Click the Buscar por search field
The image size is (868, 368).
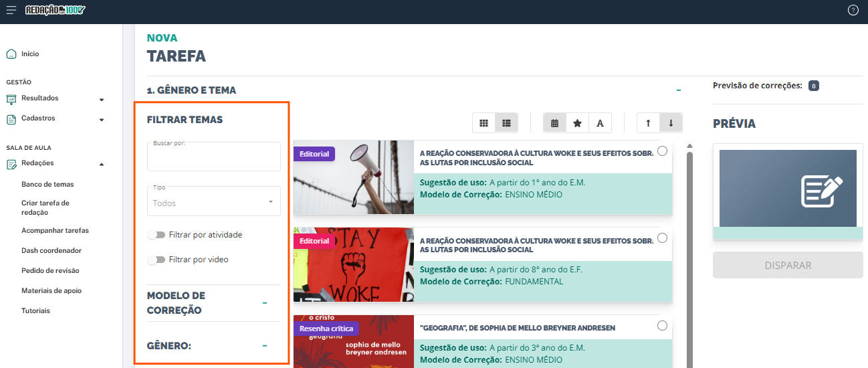click(x=214, y=157)
